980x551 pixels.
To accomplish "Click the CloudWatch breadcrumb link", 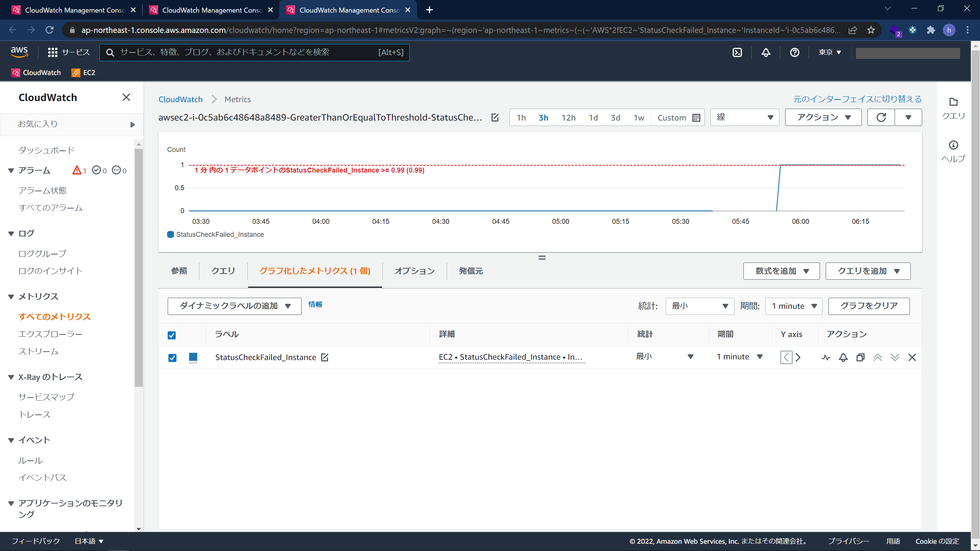I will pyautogui.click(x=180, y=99).
